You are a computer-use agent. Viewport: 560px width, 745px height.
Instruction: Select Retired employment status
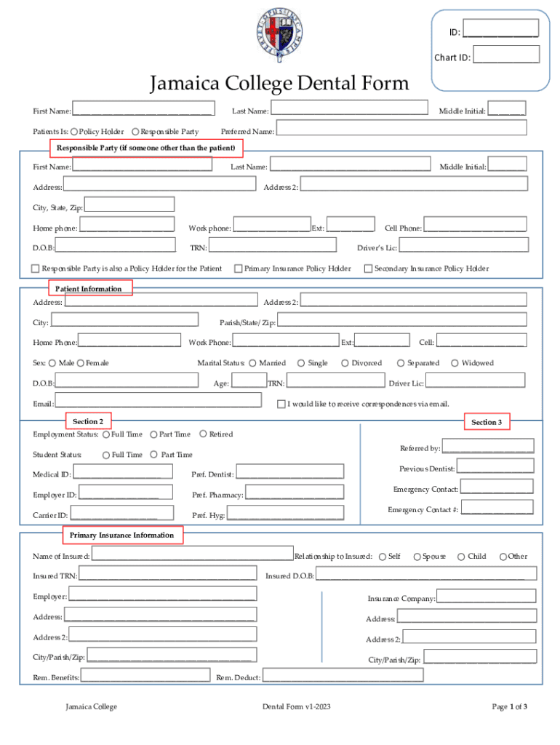coord(203,434)
